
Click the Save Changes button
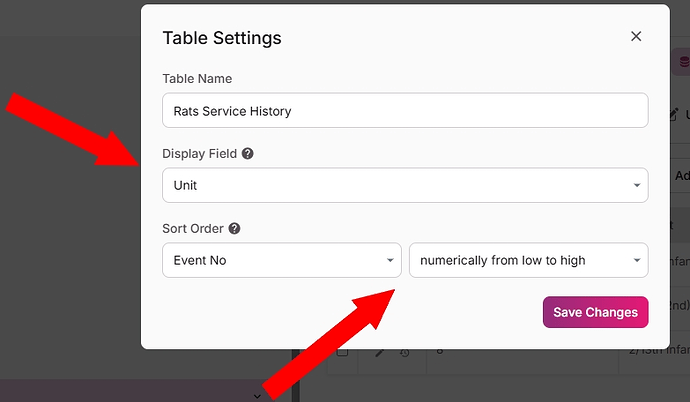click(x=595, y=312)
